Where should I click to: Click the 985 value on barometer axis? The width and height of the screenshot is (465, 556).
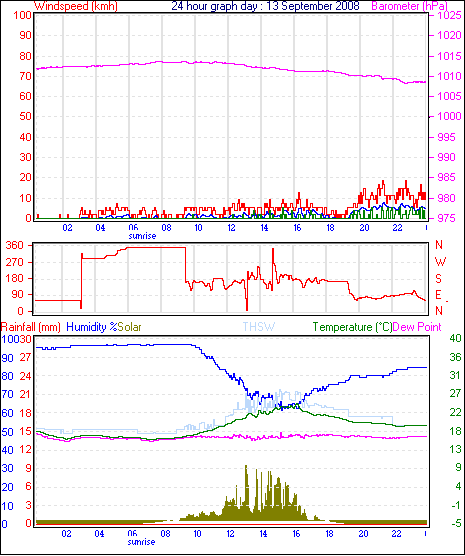tap(447, 177)
